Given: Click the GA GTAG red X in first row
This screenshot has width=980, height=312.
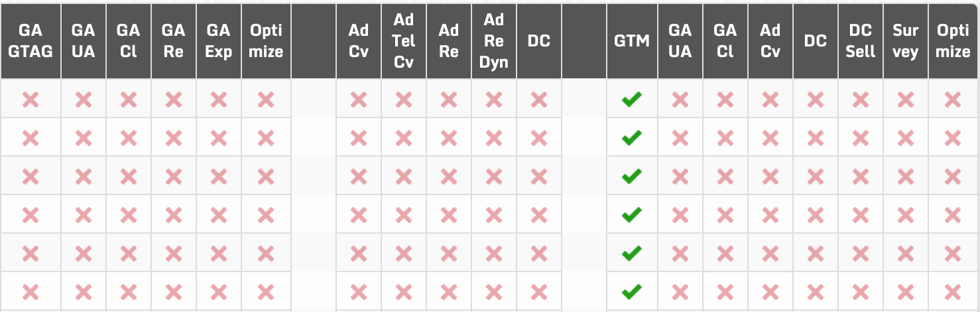Looking at the screenshot, I should point(31,100).
